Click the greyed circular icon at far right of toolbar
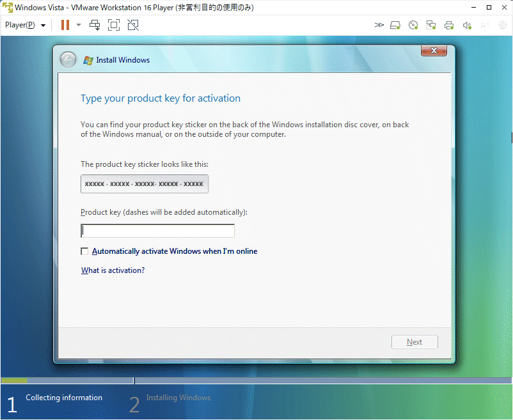The image size is (513, 420). tap(503, 25)
